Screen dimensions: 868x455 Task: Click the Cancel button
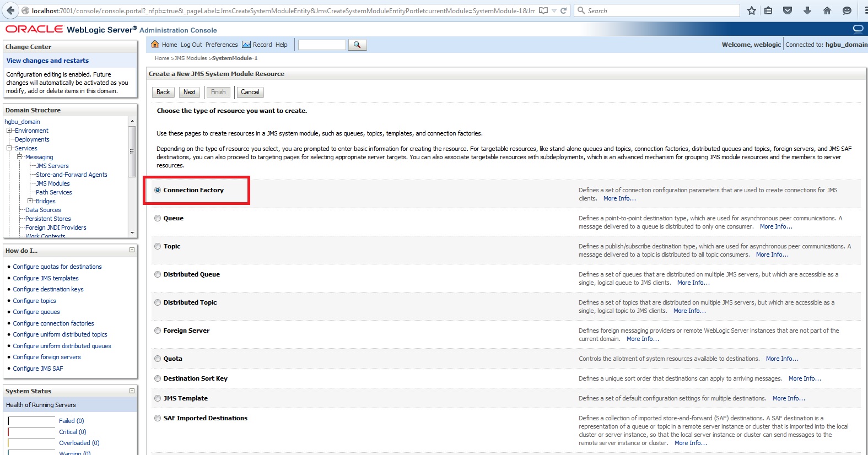pos(250,92)
